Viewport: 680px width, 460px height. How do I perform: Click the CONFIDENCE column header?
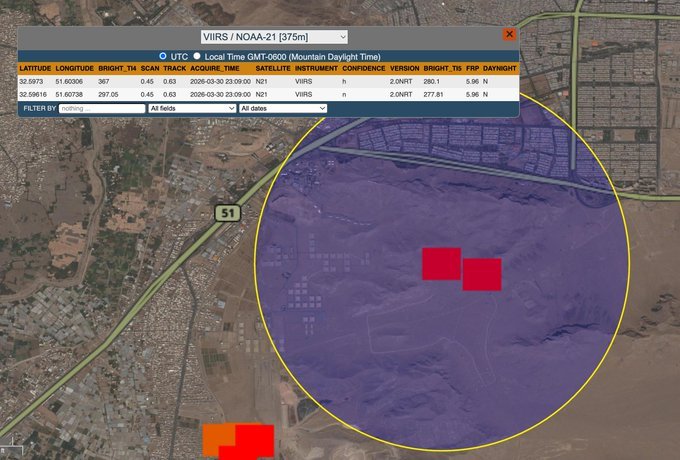click(363, 69)
